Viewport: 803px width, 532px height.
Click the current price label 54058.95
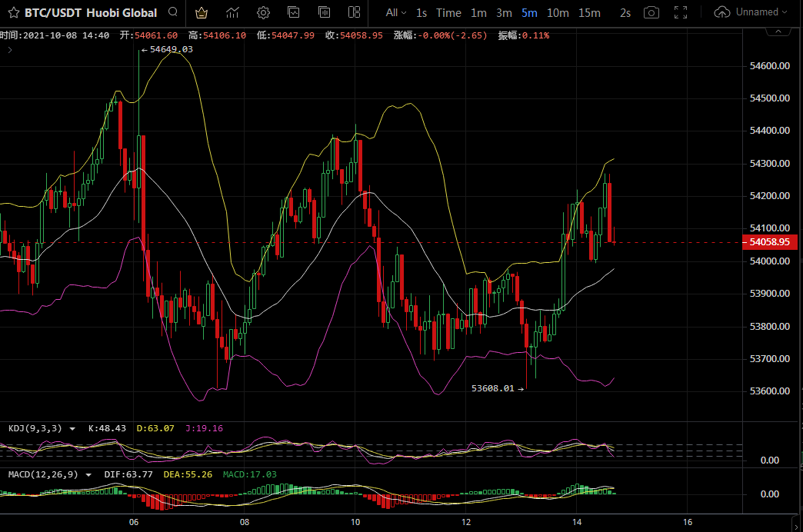pyautogui.click(x=769, y=241)
